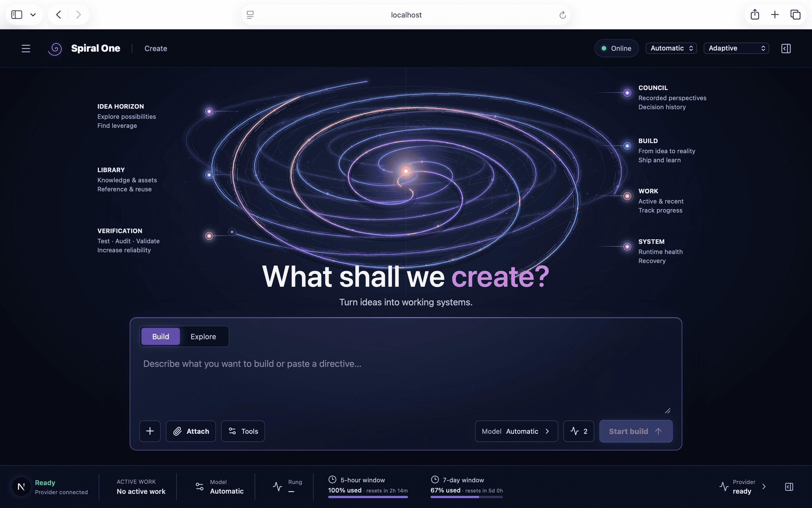812x508 pixels.
Task: Expand the Provider ready chevron
Action: (x=764, y=487)
